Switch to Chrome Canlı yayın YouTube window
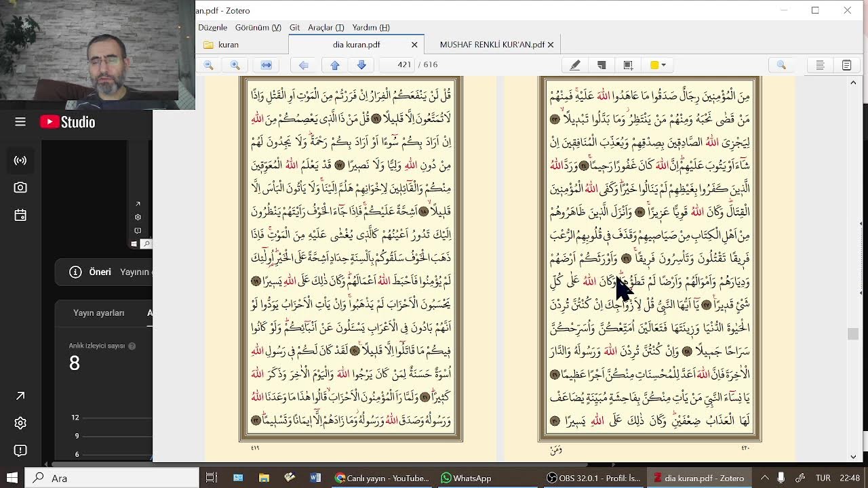 pos(382,478)
